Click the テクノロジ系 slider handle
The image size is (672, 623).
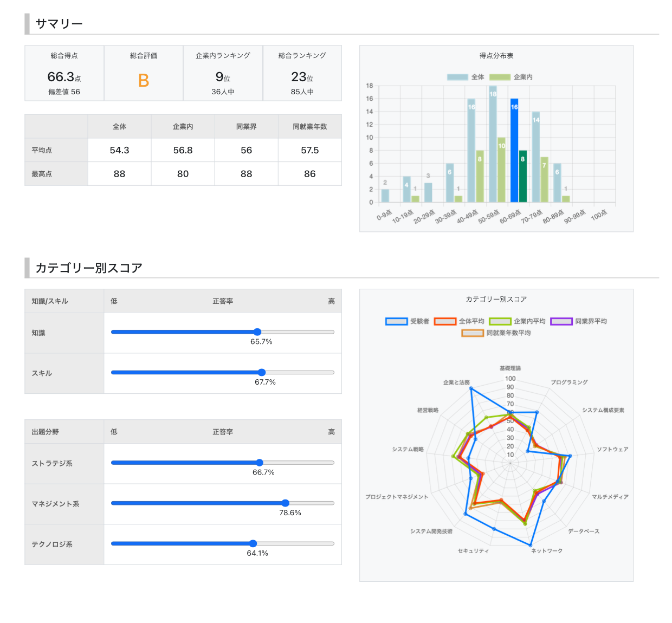(x=253, y=543)
